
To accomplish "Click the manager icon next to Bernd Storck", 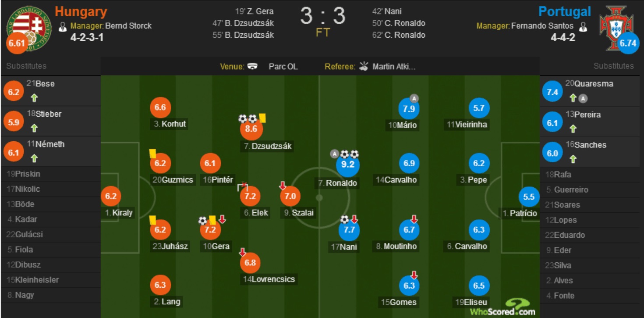I will tap(63, 26).
